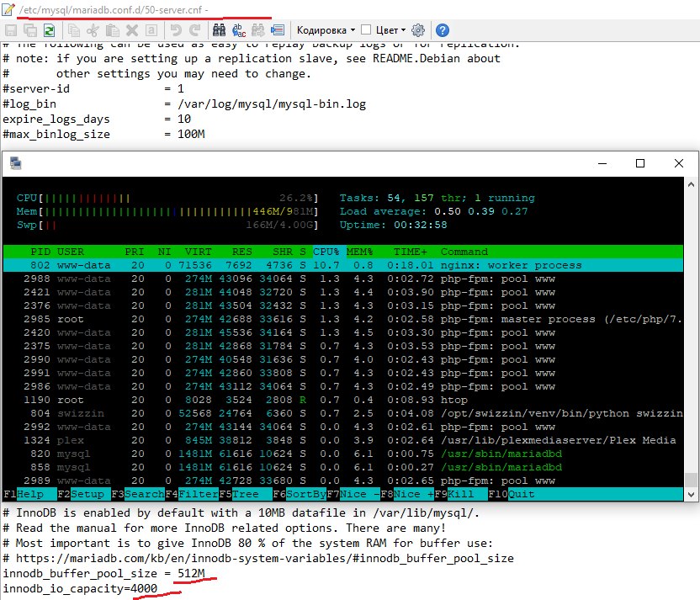Click the PuTTY terminal window system icon
700x600 pixels.
point(16,163)
